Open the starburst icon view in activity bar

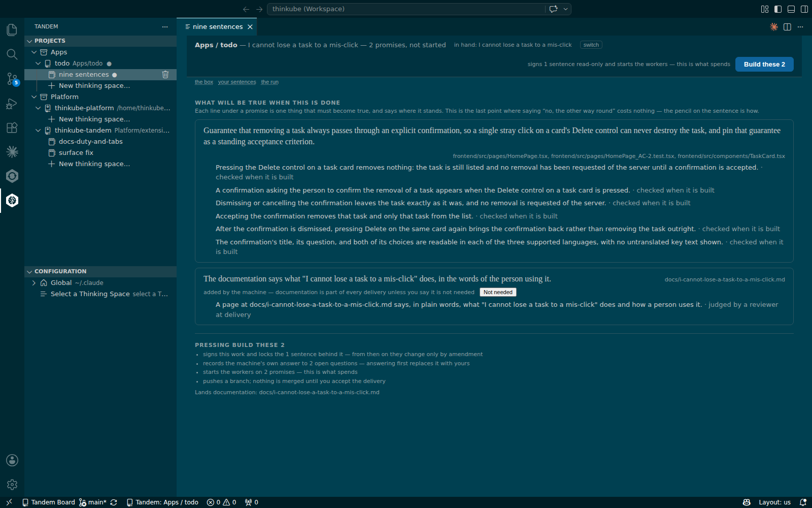[x=12, y=151]
